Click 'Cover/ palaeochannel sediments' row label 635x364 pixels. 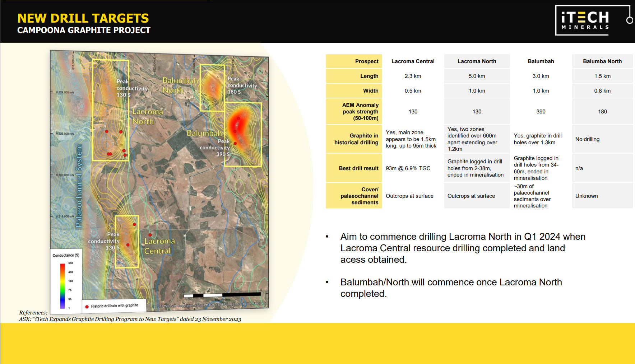(x=354, y=196)
